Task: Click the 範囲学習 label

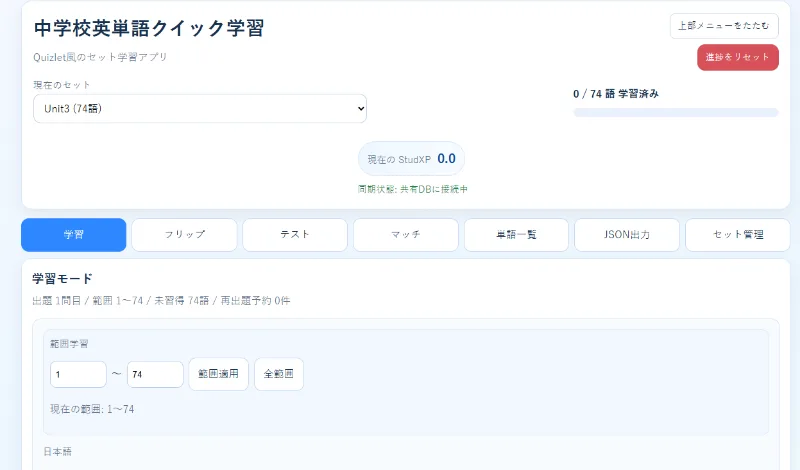Action: pyautogui.click(x=69, y=344)
